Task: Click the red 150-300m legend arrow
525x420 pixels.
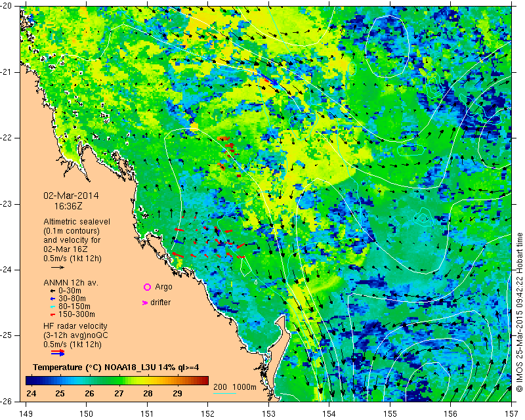Action: click(52, 315)
